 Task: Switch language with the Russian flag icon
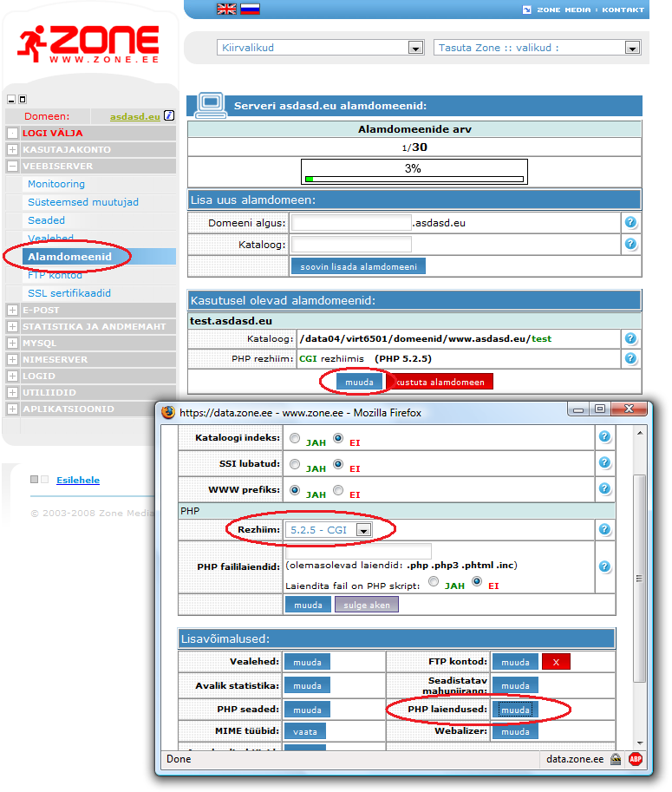pyautogui.click(x=250, y=9)
